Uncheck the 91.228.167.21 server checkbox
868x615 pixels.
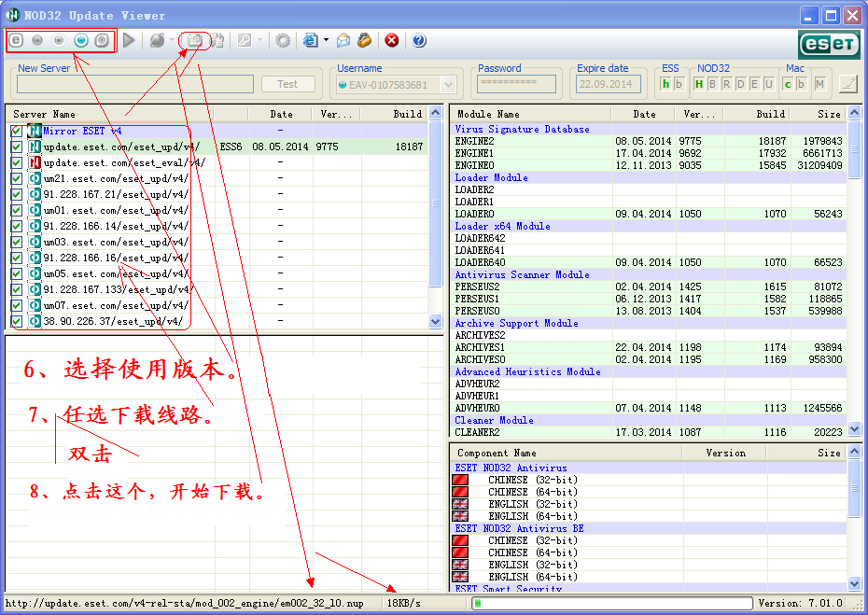click(17, 194)
